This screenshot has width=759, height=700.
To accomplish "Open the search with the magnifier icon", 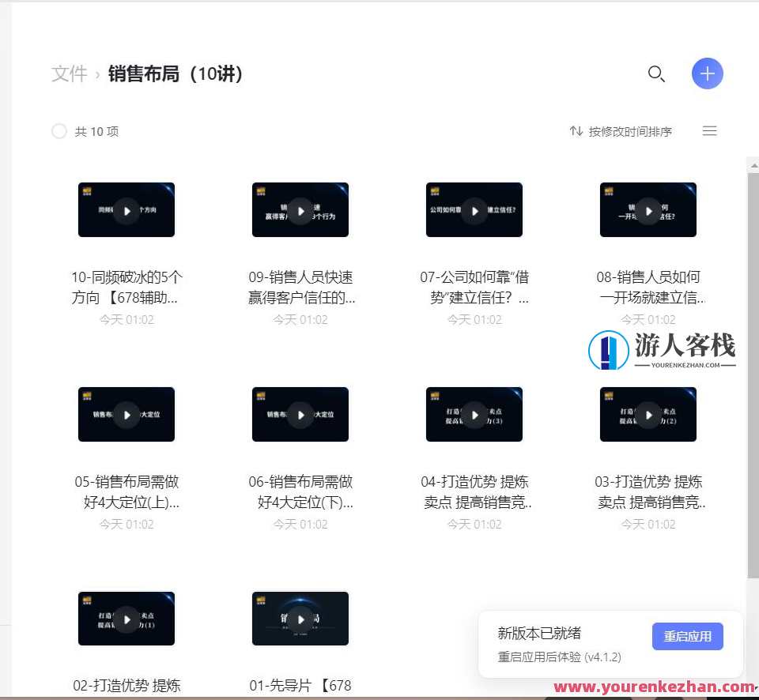I will (657, 73).
